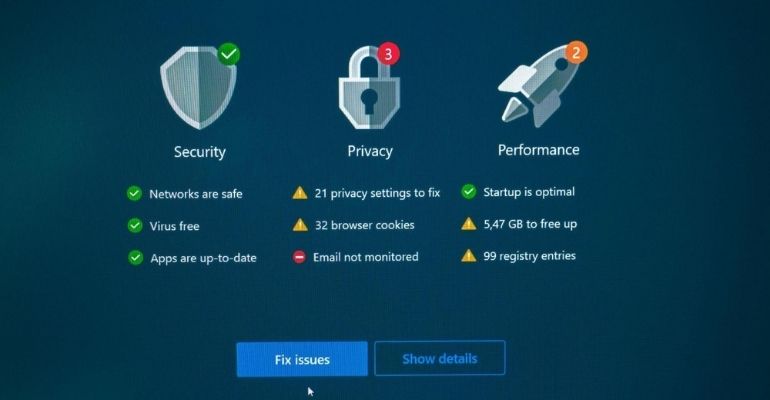Image resolution: width=770 pixels, height=400 pixels.
Task: Click the Privacy padlock icon
Action: tap(369, 87)
